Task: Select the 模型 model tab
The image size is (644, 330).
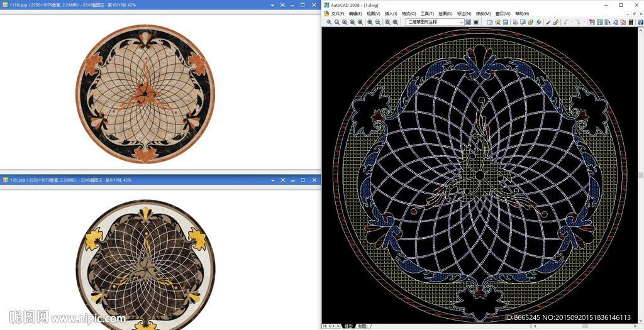Action: coord(348,326)
